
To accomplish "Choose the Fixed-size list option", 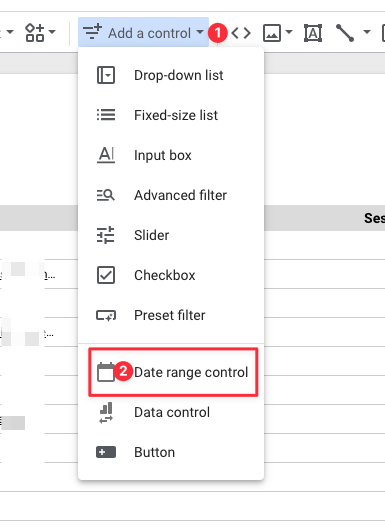I will coord(171,115).
